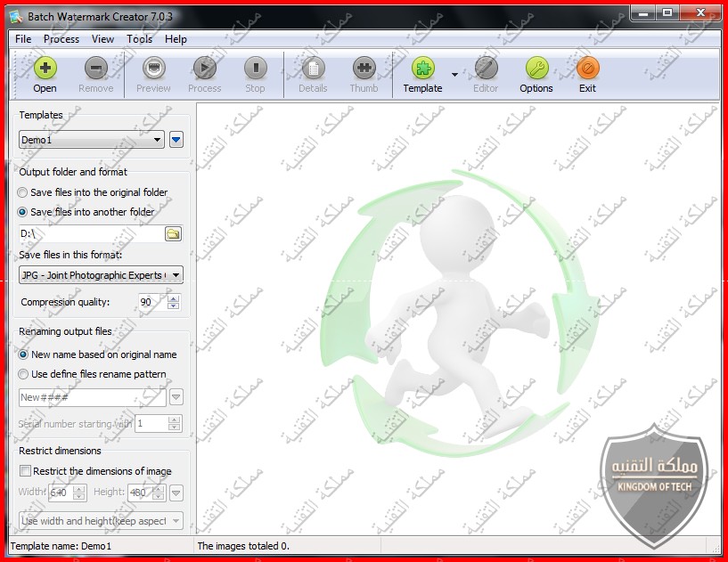Screen dimensions: 728x562
Task: Expand the Template toolbar dropdown arrow
Action: click(x=454, y=75)
